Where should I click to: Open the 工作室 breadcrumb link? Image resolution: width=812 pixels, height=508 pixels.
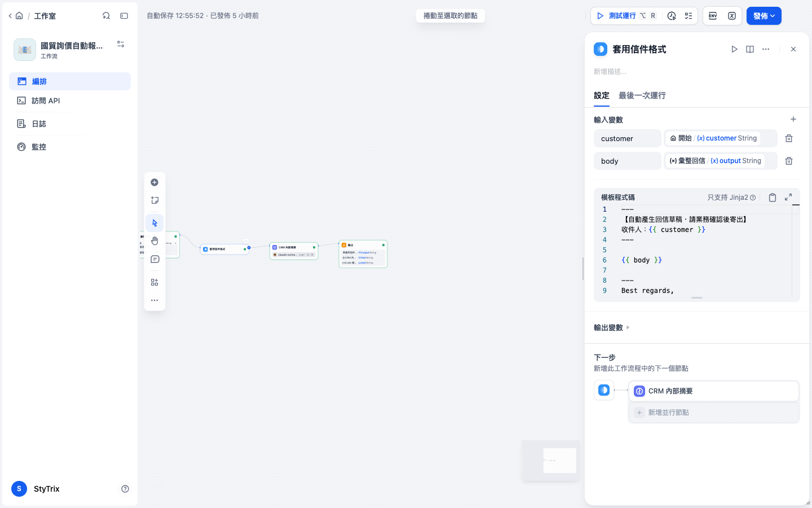[x=45, y=16]
